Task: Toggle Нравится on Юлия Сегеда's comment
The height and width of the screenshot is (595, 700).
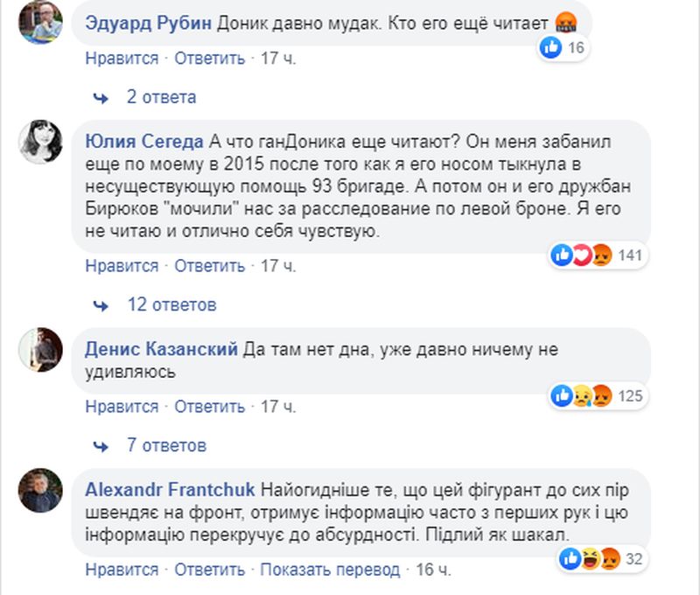Action: 122,266
